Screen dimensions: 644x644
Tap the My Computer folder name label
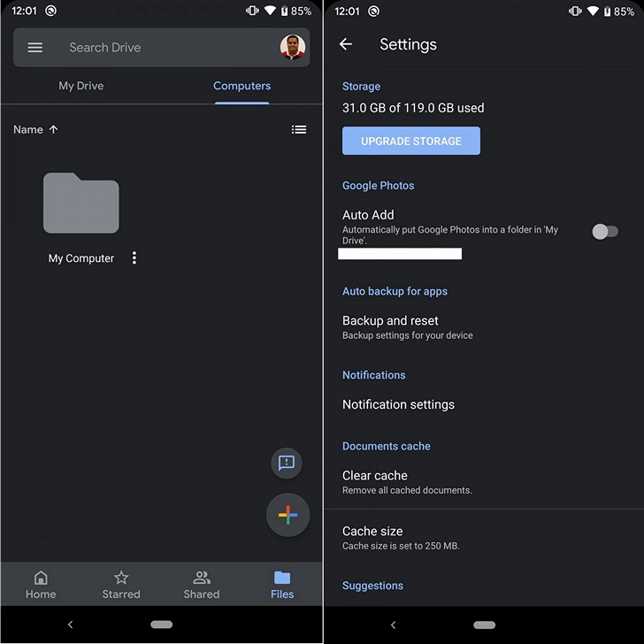coord(81,258)
